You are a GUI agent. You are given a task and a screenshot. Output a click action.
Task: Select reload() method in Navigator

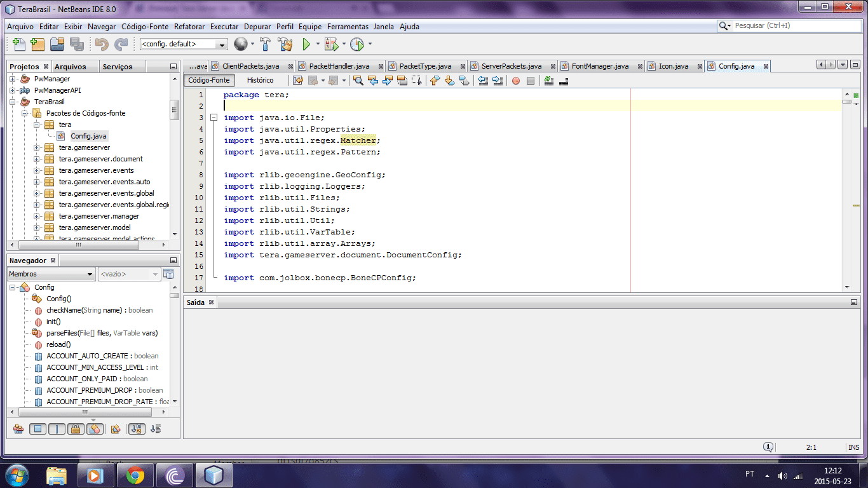coord(58,344)
